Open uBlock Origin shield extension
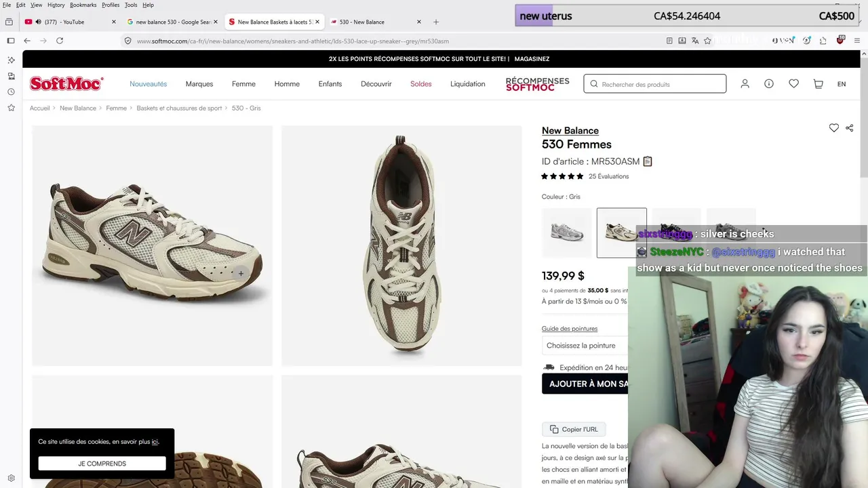The width and height of the screenshot is (868, 488). [840, 40]
